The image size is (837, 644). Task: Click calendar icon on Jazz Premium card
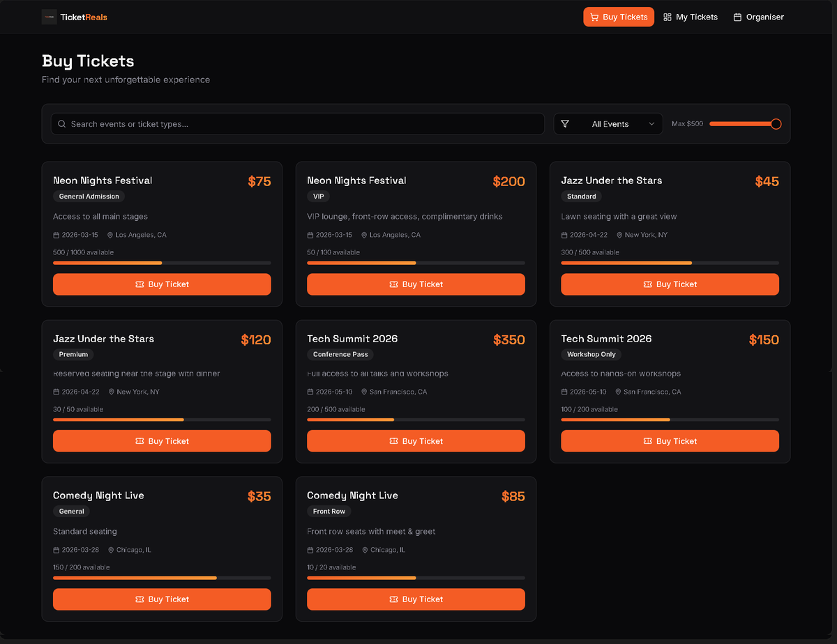(56, 392)
